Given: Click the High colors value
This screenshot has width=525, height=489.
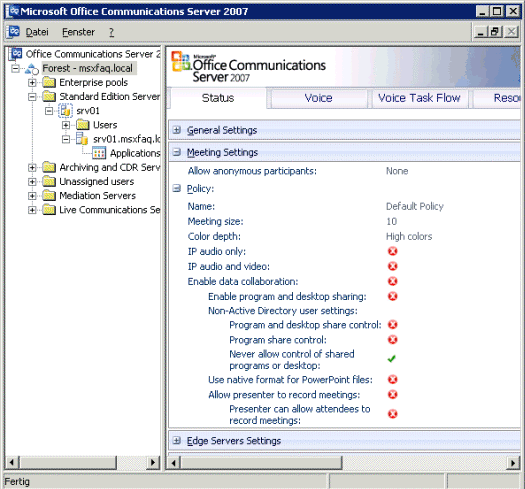Looking at the screenshot, I should tap(409, 236).
